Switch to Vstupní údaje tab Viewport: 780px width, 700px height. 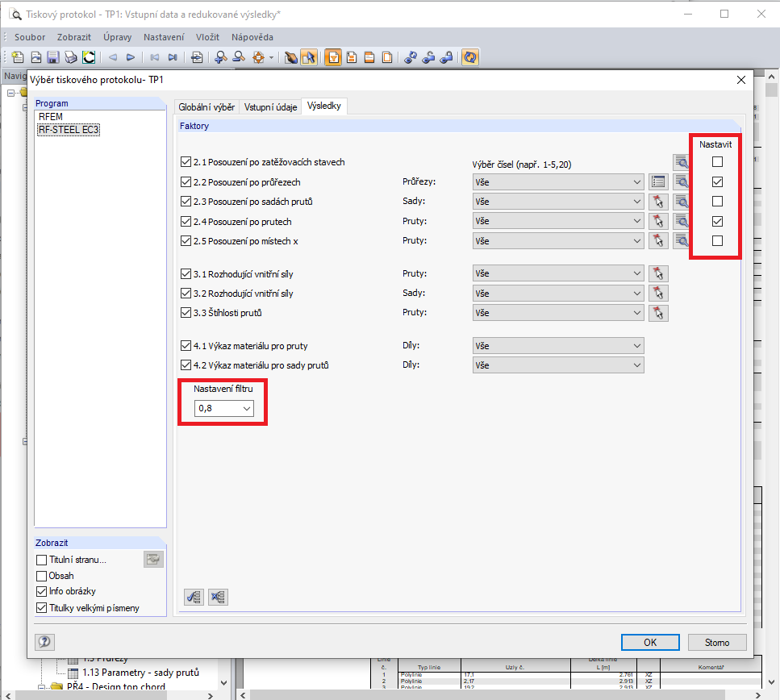pos(270,107)
